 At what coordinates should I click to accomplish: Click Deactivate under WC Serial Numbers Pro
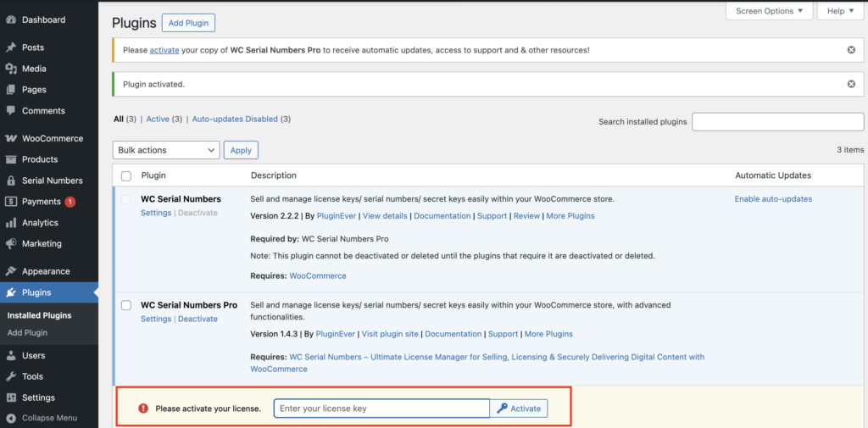(198, 319)
